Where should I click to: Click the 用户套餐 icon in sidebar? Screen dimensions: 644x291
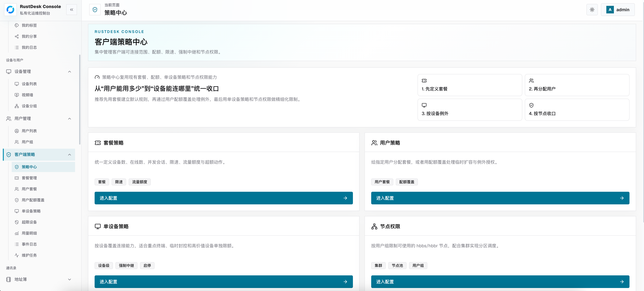pyautogui.click(x=17, y=189)
